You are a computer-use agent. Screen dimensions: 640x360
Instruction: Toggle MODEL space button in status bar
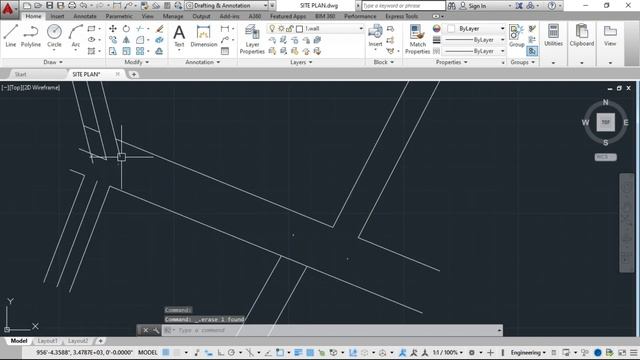pos(147,352)
